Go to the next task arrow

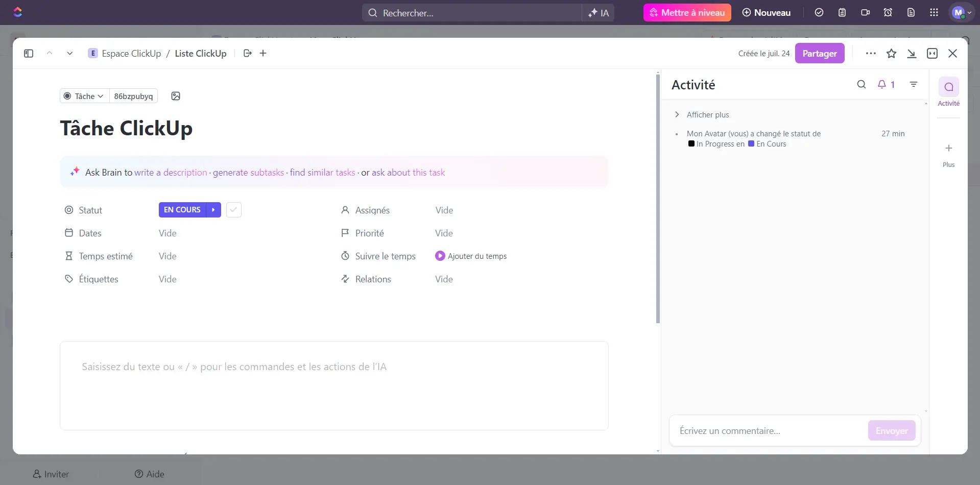point(70,54)
